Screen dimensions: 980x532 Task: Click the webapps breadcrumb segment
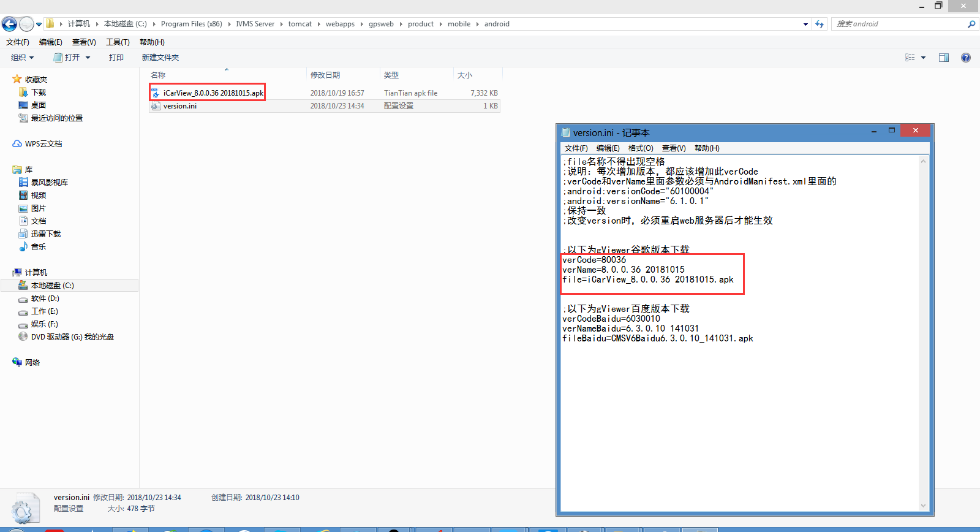(x=340, y=24)
